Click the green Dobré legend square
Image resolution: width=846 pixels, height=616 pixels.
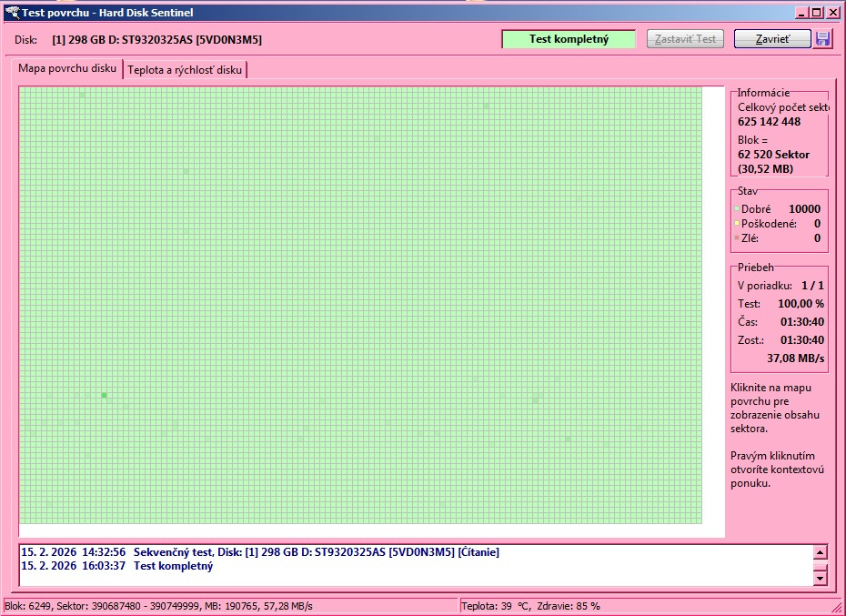coord(736,209)
